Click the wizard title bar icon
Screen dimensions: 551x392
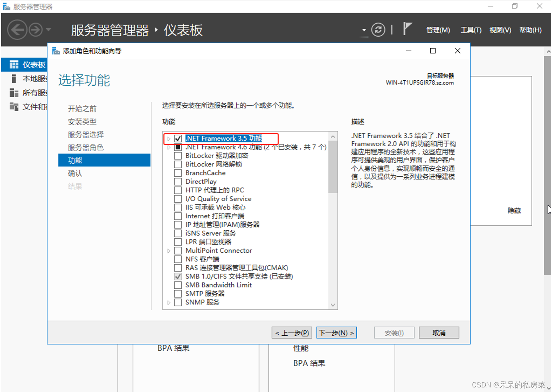56,51
